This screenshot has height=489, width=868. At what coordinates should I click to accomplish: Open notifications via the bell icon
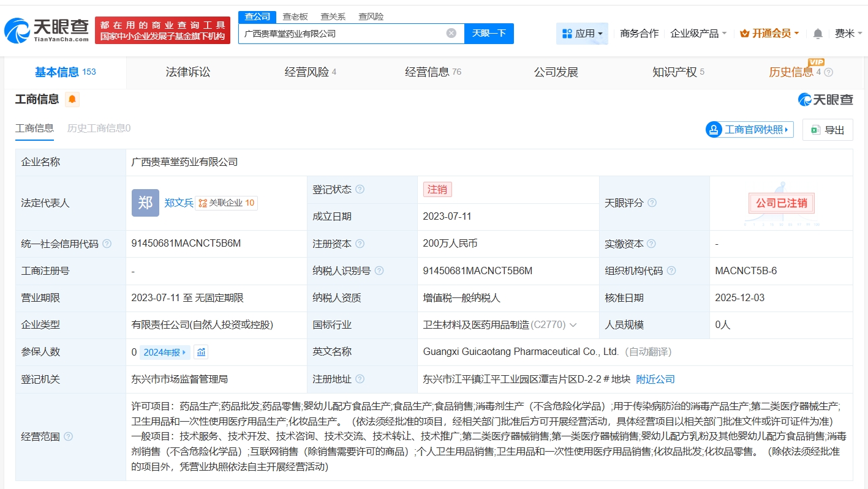(817, 34)
